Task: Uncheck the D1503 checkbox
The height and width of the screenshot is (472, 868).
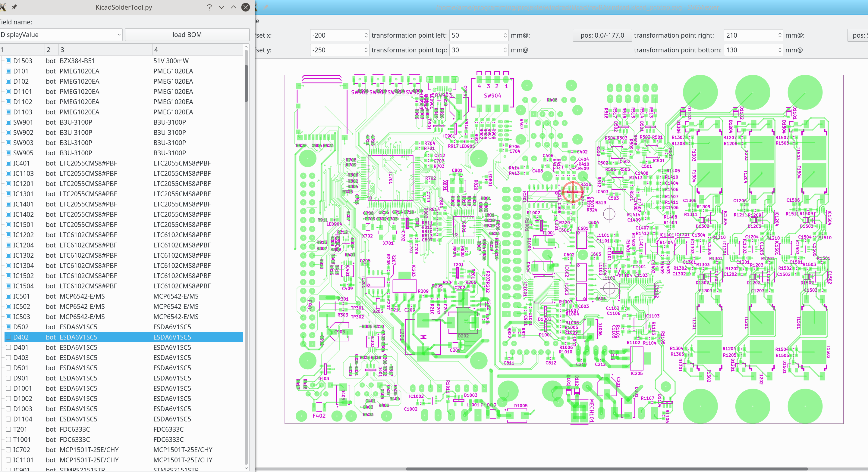Action: (x=9, y=61)
